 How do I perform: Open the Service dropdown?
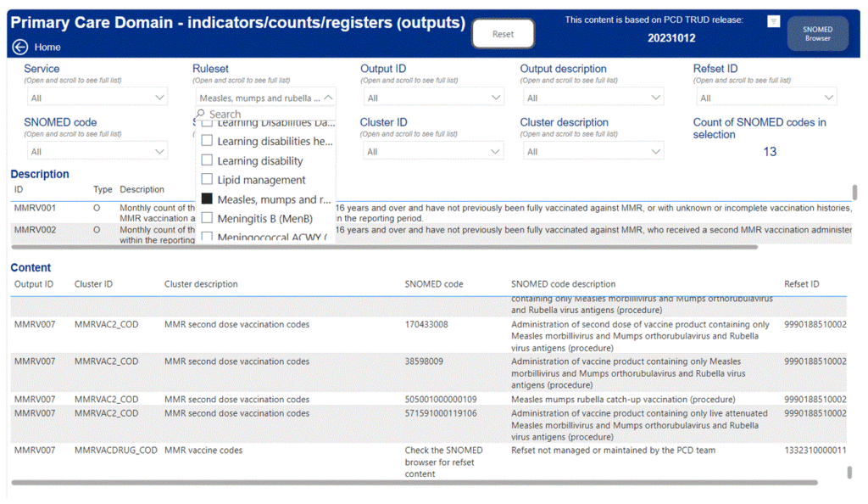point(97,98)
